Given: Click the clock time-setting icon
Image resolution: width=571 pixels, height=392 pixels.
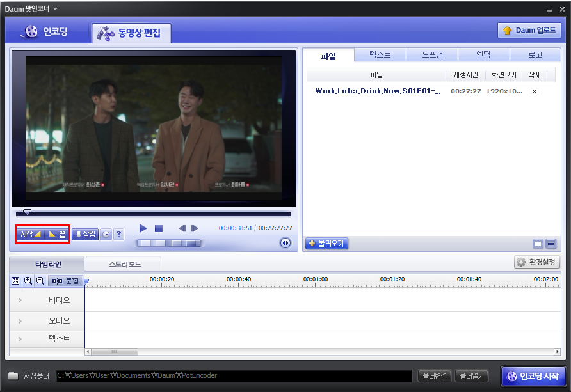Looking at the screenshot, I should [106, 235].
